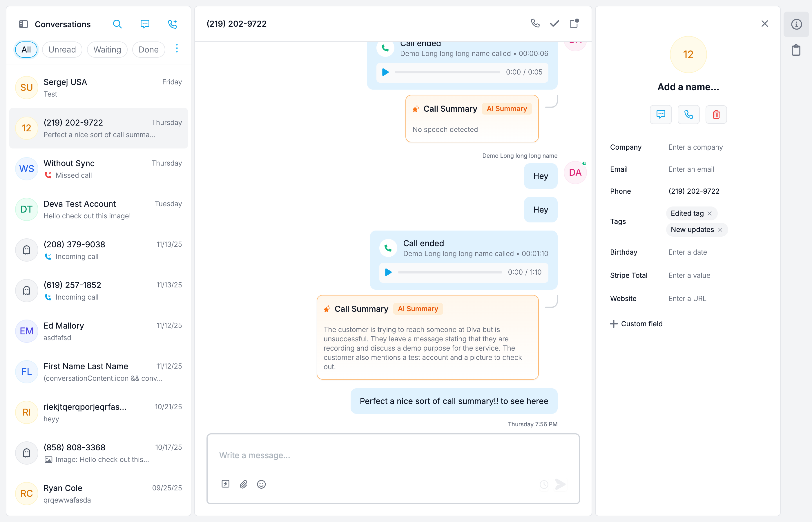Click the Write a message input
This screenshot has height=522, width=812.
(x=393, y=455)
